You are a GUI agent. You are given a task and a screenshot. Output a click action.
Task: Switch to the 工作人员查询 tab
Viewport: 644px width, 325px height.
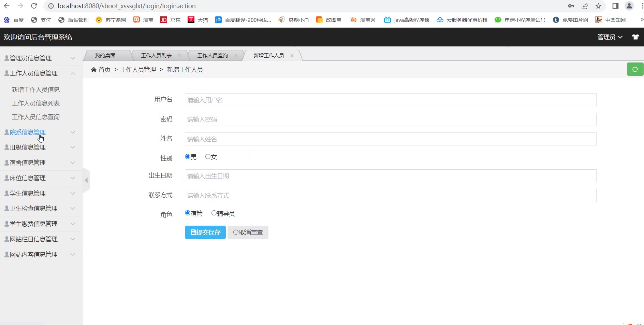[x=213, y=56]
